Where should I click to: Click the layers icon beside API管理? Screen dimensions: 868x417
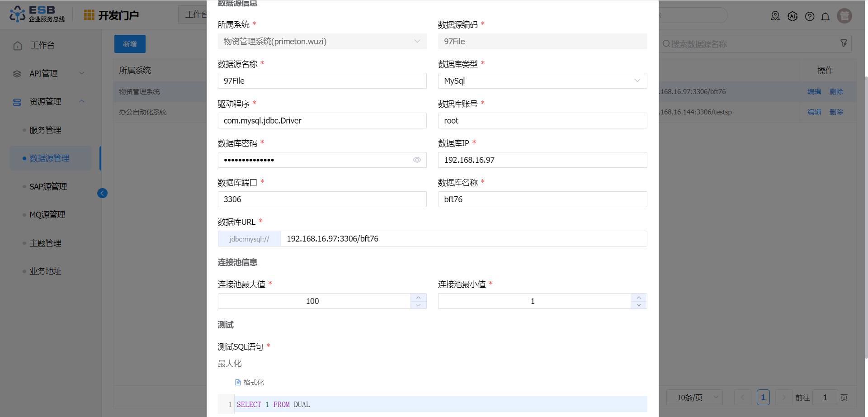[17, 74]
